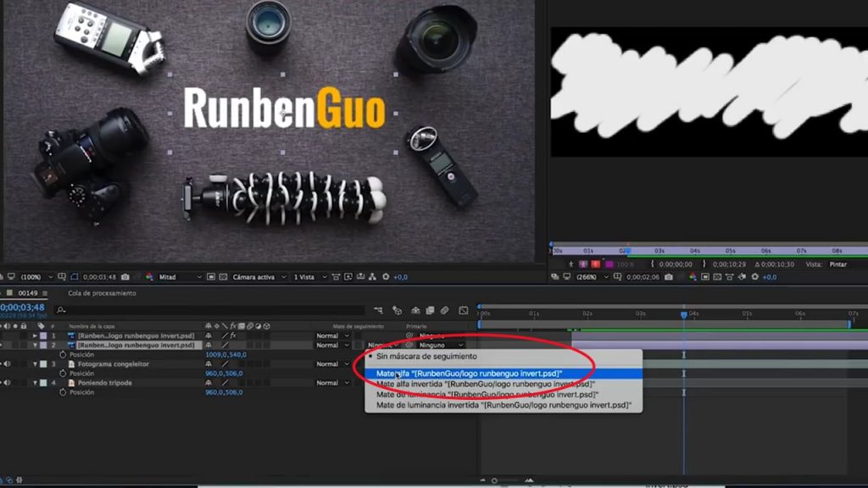Expand layer 1 properties triangle
The height and width of the screenshot is (488, 868).
34,335
